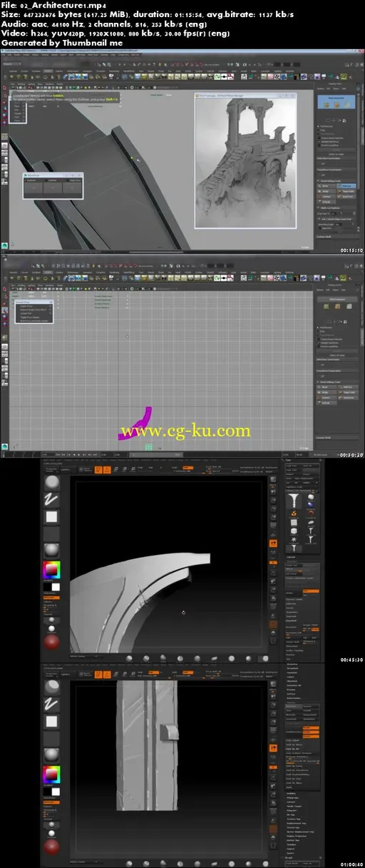365x868 pixels.
Task: Select red sphere icon in 00:45:30 ZBrush frame
Action: point(51,642)
